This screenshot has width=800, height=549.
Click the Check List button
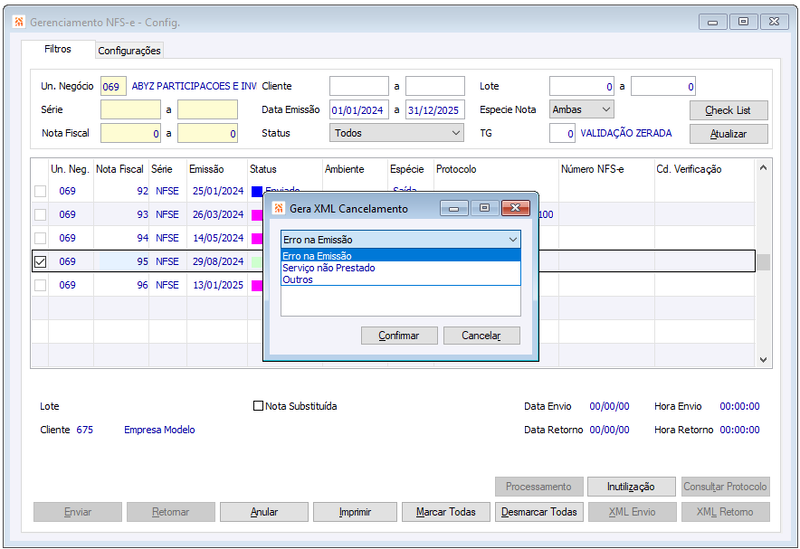pos(728,110)
